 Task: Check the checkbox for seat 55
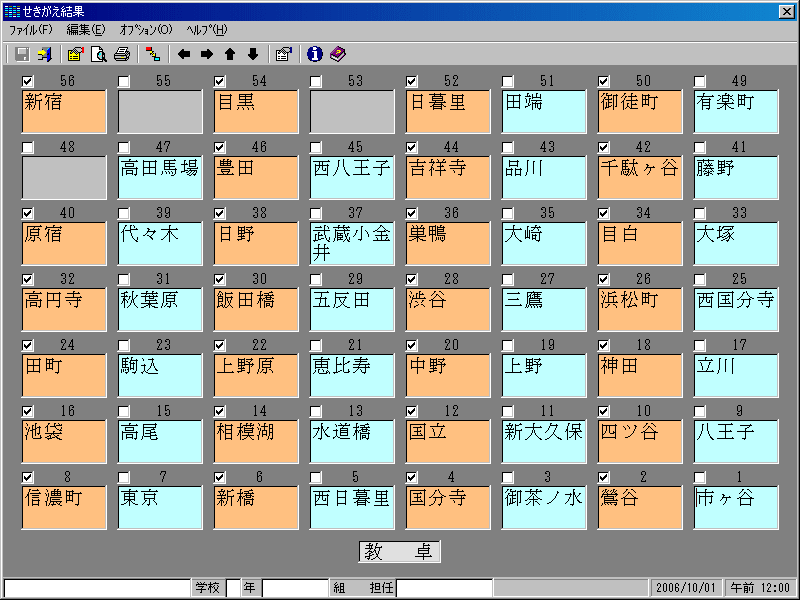[x=123, y=81]
